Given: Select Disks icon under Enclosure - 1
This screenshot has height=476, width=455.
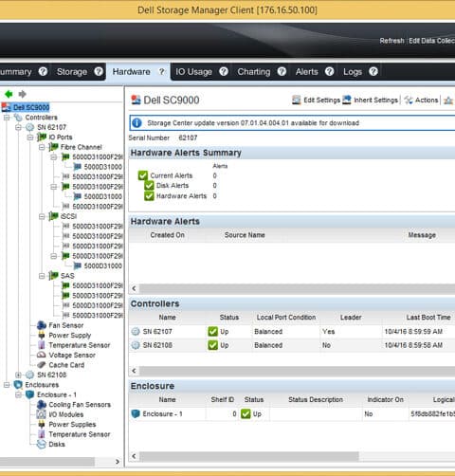Looking at the screenshot, I should pyautogui.click(x=42, y=444).
